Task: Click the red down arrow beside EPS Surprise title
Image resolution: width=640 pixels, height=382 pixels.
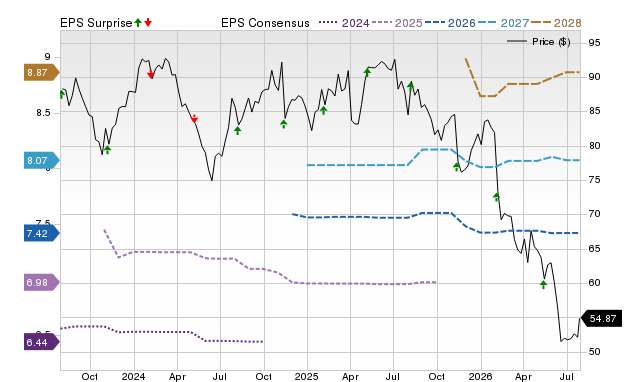Action: coord(148,23)
